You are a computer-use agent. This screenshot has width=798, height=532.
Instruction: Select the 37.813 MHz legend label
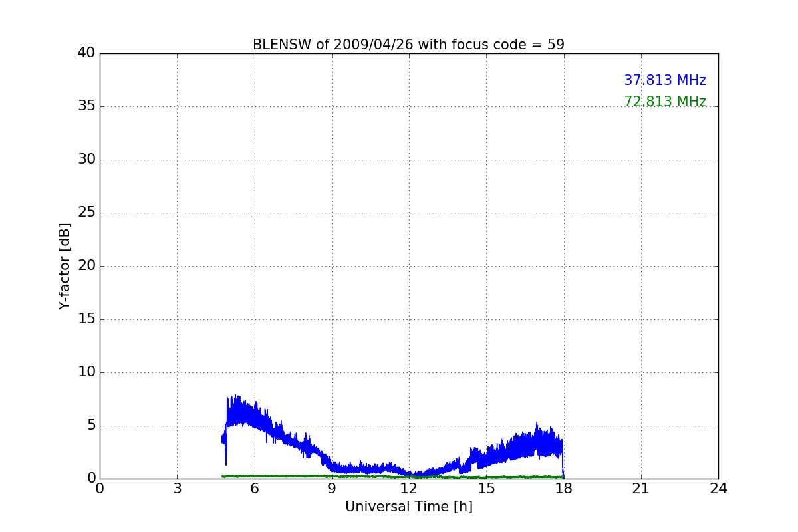[665, 80]
